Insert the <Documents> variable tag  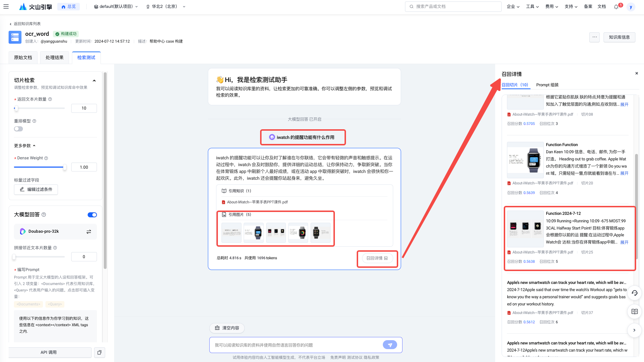28,304
